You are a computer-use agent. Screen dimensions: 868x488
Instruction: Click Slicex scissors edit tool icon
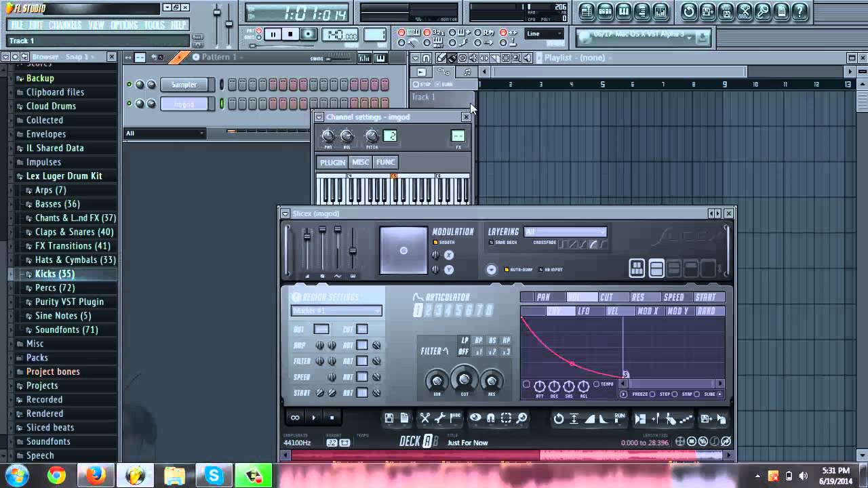tap(425, 418)
